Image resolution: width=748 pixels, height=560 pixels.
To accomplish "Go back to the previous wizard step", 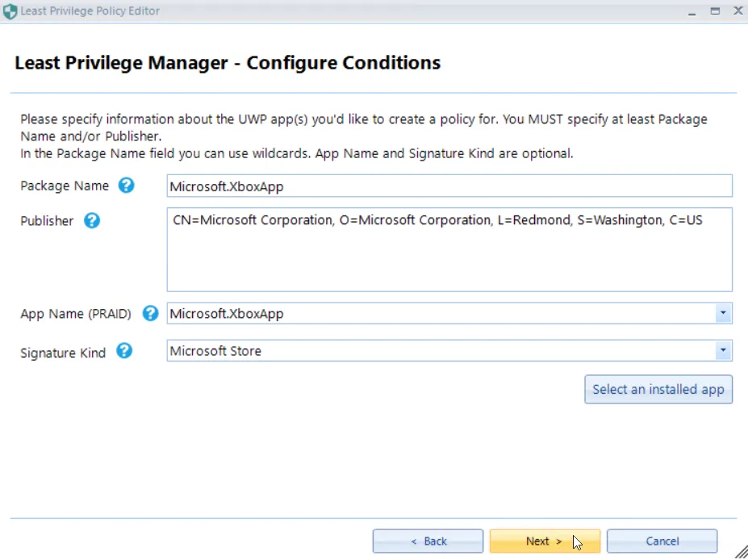I will [428, 541].
